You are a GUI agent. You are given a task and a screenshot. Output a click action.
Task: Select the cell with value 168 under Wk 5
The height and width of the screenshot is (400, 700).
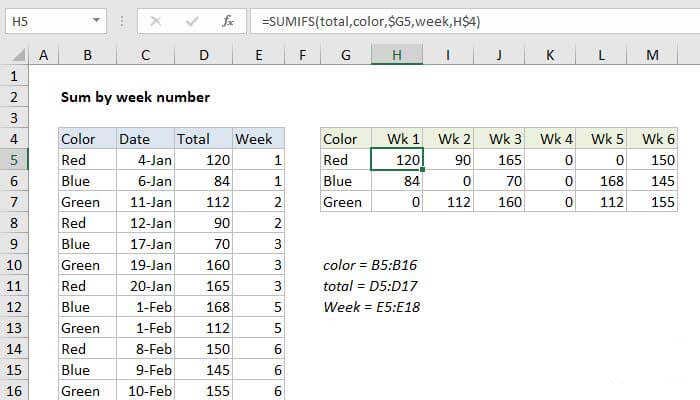(x=601, y=181)
